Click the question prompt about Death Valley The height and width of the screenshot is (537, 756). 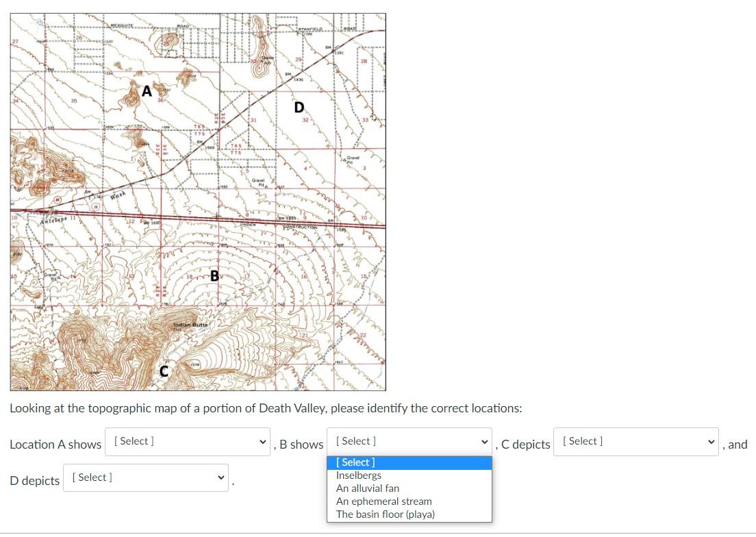click(266, 408)
